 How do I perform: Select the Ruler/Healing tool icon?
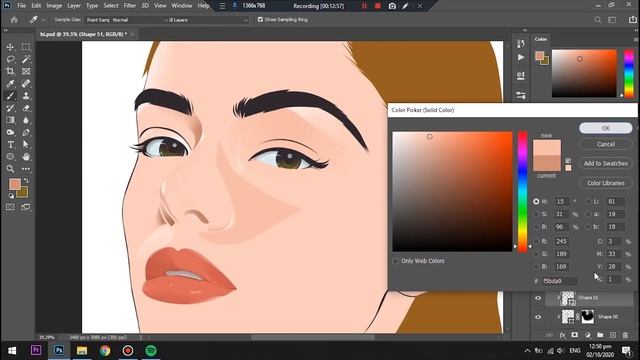click(x=26, y=84)
